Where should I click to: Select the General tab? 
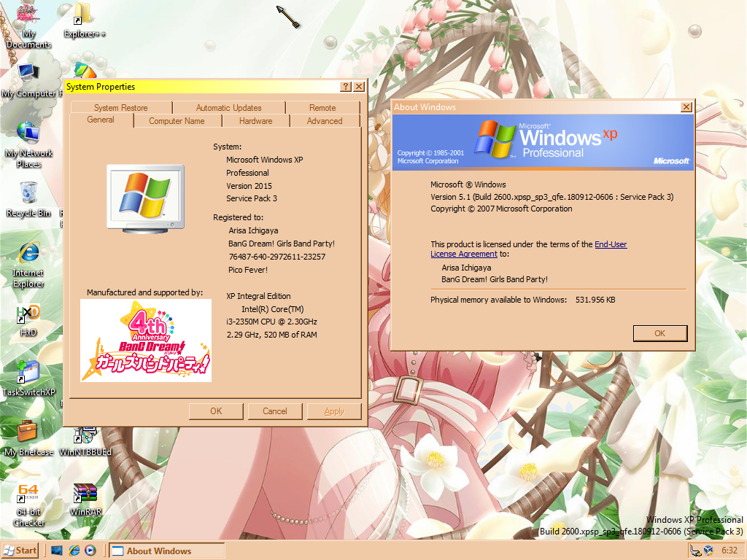(101, 120)
